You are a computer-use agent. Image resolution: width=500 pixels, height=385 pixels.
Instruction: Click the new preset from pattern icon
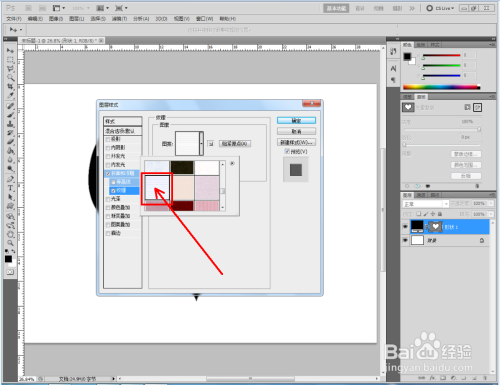pos(211,144)
